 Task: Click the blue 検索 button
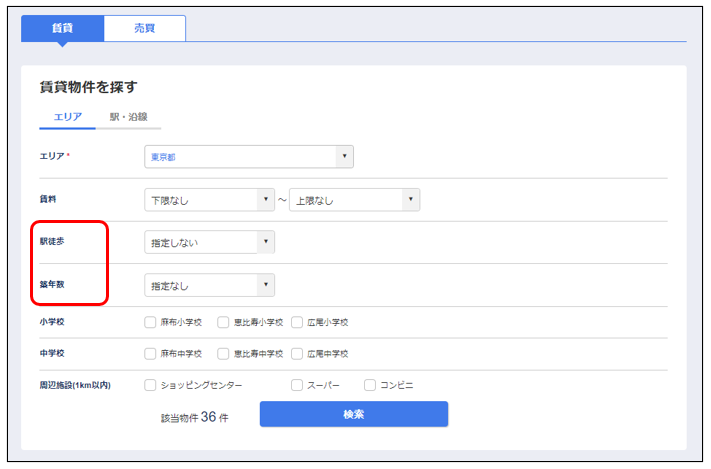(x=353, y=414)
